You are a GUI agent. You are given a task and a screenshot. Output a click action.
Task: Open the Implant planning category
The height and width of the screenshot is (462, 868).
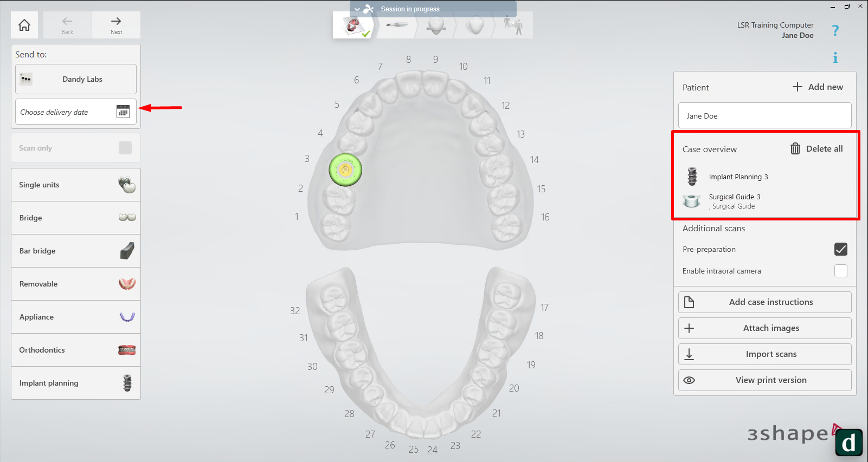pyautogui.click(x=76, y=383)
